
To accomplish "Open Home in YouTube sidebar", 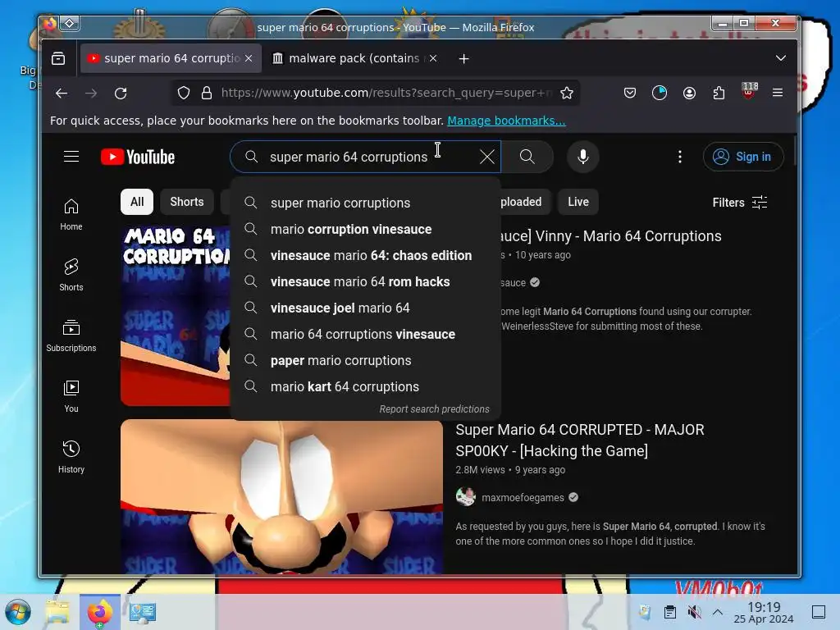I will 71,214.
